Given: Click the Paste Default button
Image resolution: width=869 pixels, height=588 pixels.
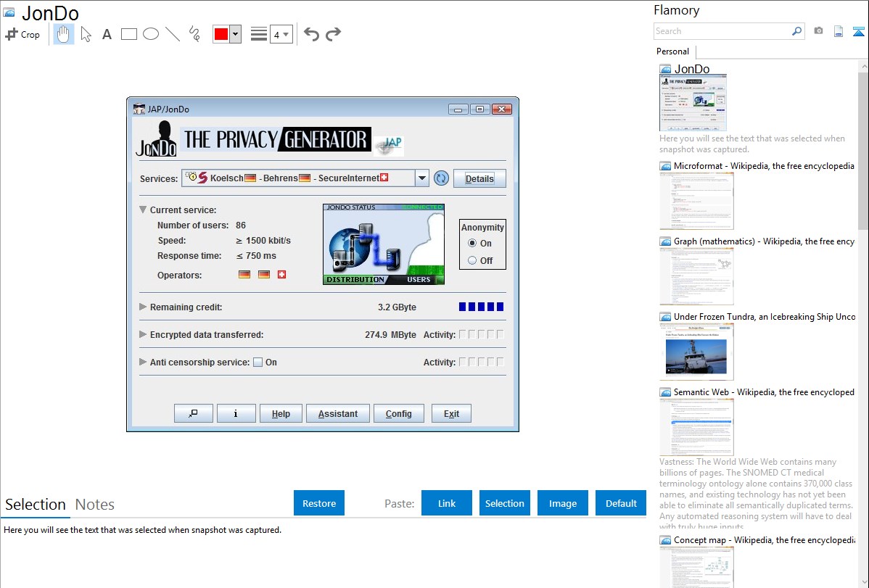Looking at the screenshot, I should click(621, 503).
